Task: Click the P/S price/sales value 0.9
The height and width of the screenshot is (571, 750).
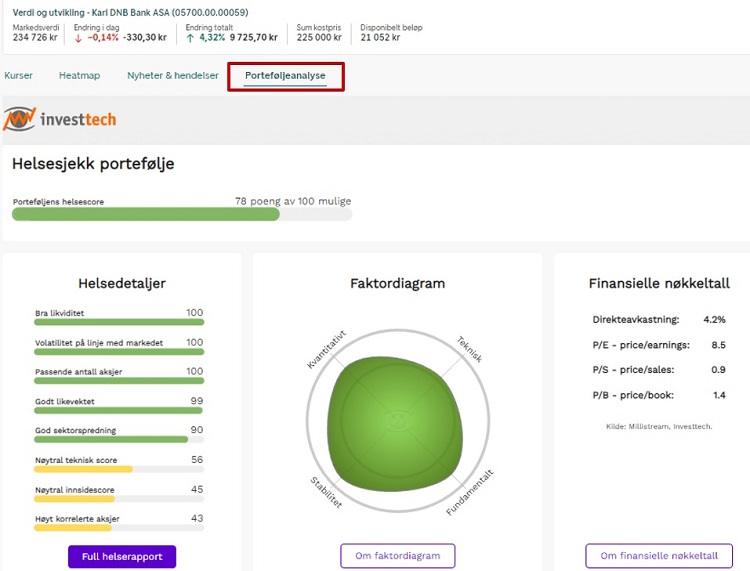Action: tap(718, 370)
